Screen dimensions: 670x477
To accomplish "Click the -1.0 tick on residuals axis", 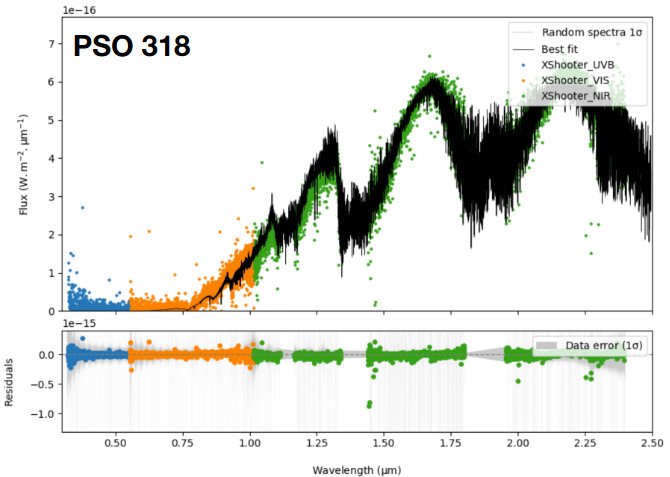I will pyautogui.click(x=46, y=413).
